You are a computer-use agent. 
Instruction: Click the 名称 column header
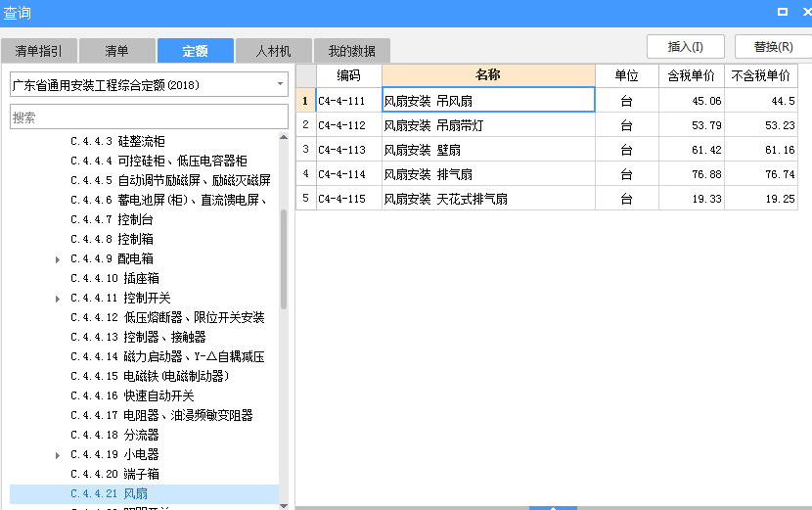[x=488, y=75]
